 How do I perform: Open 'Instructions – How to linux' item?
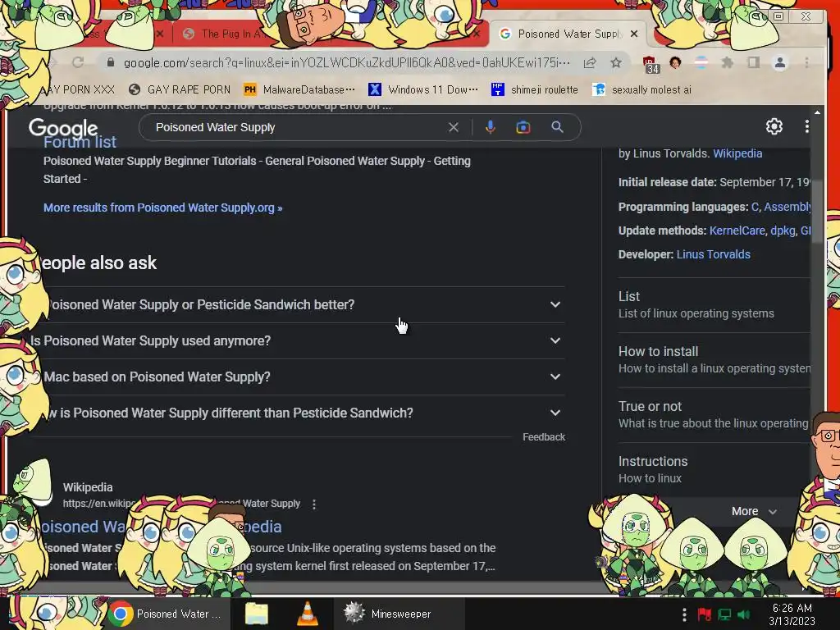click(x=714, y=470)
